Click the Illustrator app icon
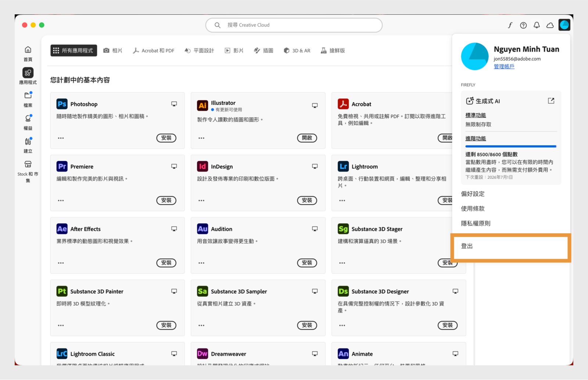 pos(202,105)
